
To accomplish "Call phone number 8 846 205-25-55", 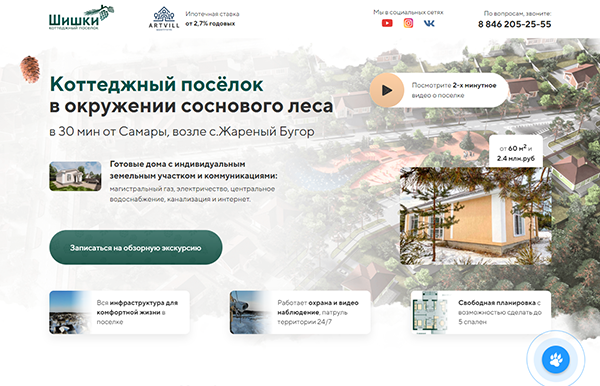I will 514,24.
